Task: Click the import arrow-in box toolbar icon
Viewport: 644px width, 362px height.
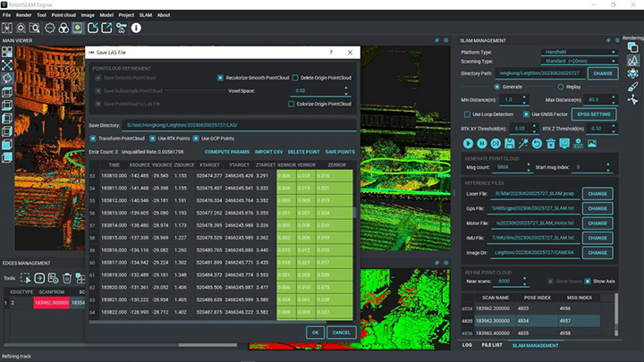Action: pyautogui.click(x=93, y=28)
